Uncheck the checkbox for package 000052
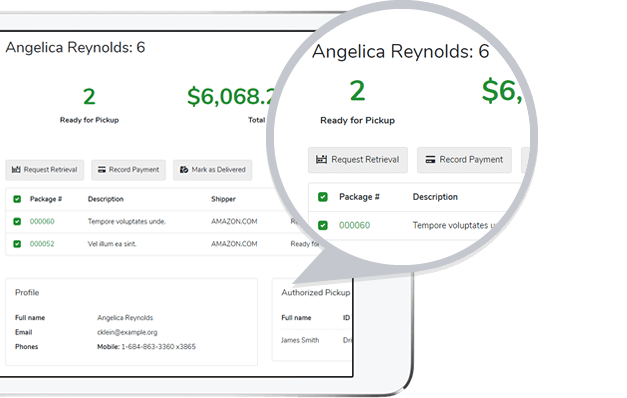The height and width of the screenshot is (398, 627). click(x=17, y=244)
